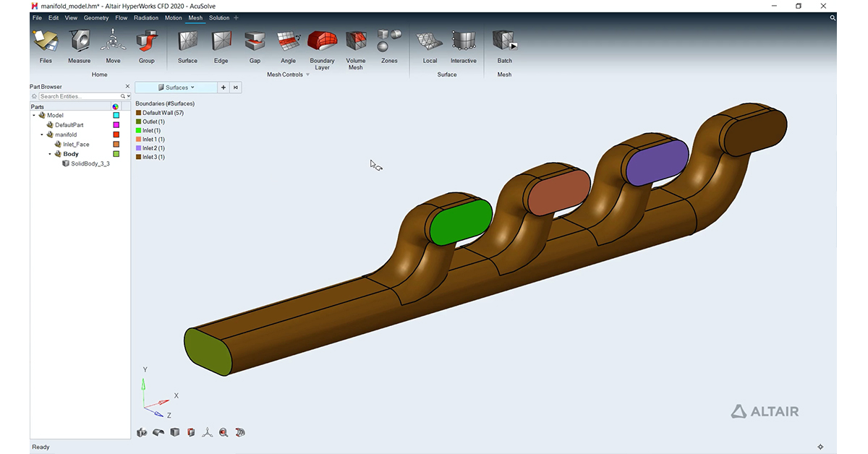The image size is (868, 454).
Task: Click the axes triad view icon
Action: pos(208,432)
